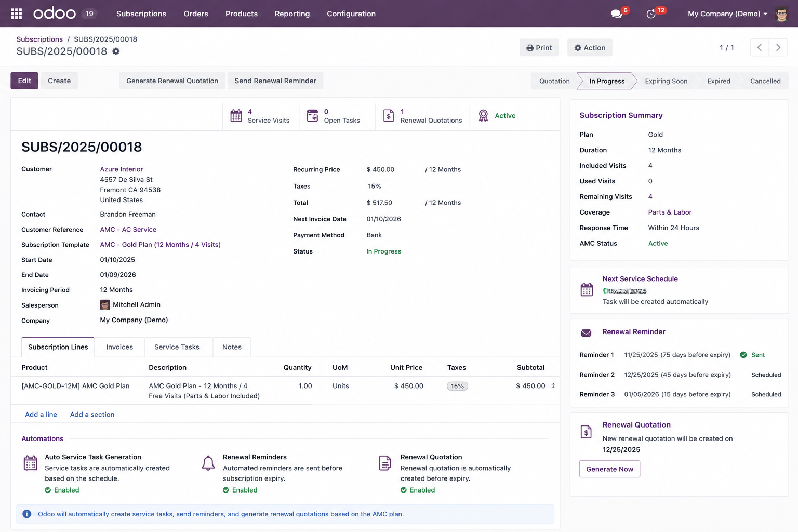Click the blue info icon in banner

coord(27,514)
